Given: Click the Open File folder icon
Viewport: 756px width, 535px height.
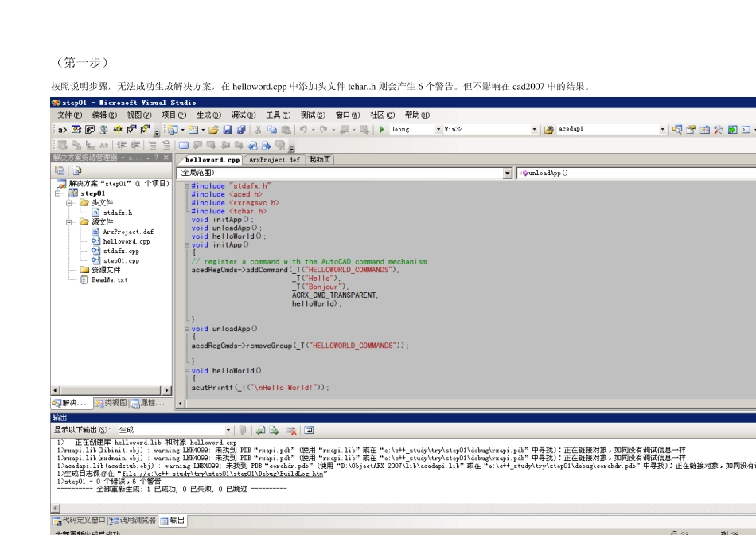Looking at the screenshot, I should click(213, 129).
